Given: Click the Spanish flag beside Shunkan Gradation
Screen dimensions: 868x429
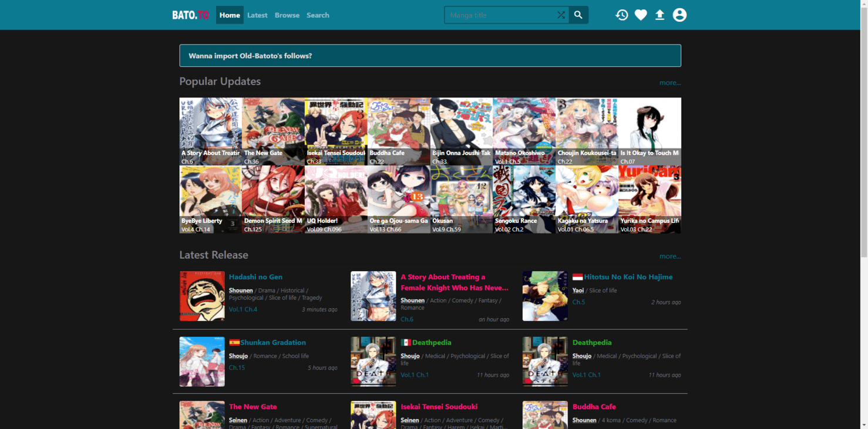Looking at the screenshot, I should click(x=234, y=343).
